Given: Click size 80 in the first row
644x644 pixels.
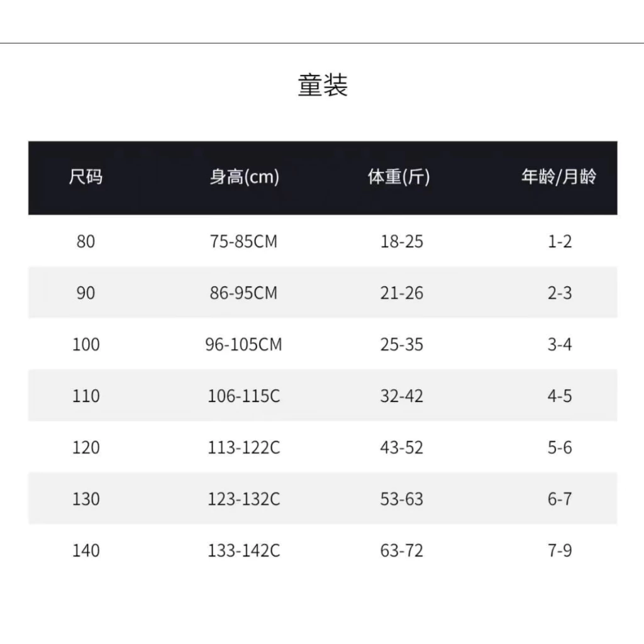Looking at the screenshot, I should [x=86, y=241].
